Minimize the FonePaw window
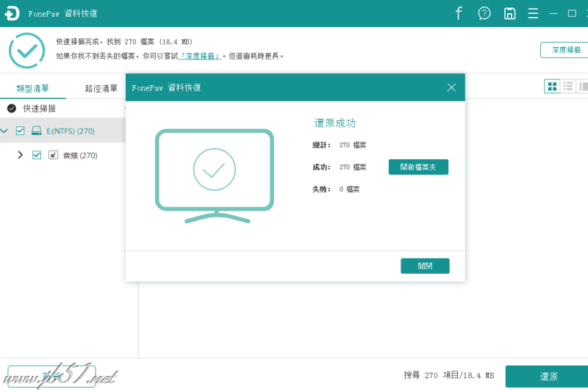 553,13
